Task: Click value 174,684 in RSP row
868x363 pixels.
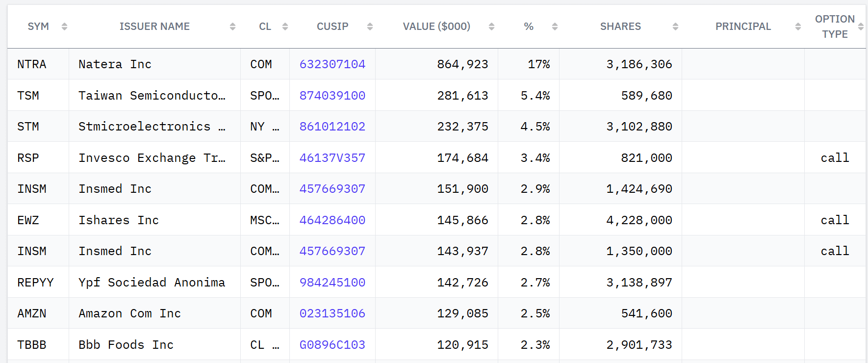Action: [x=462, y=158]
